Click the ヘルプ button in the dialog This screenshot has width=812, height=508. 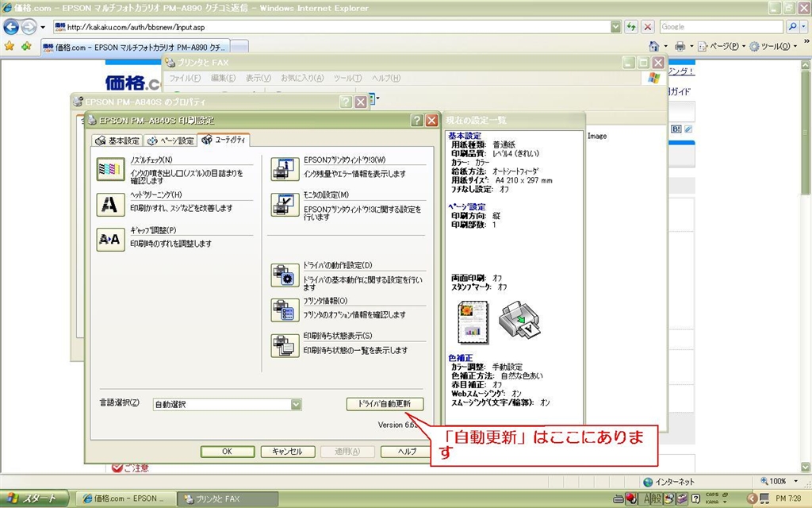coord(407,452)
